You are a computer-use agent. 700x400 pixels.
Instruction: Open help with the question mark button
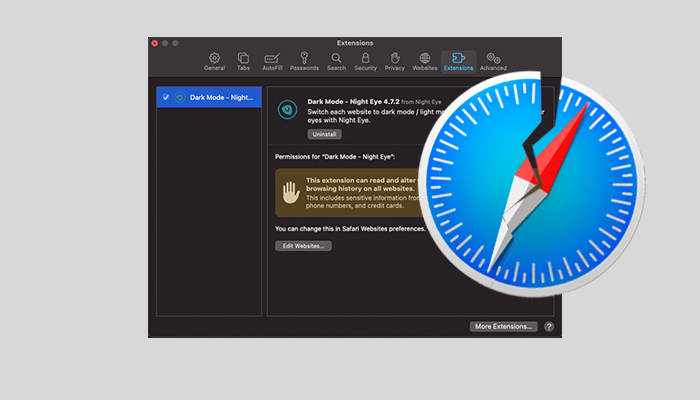[x=549, y=327]
